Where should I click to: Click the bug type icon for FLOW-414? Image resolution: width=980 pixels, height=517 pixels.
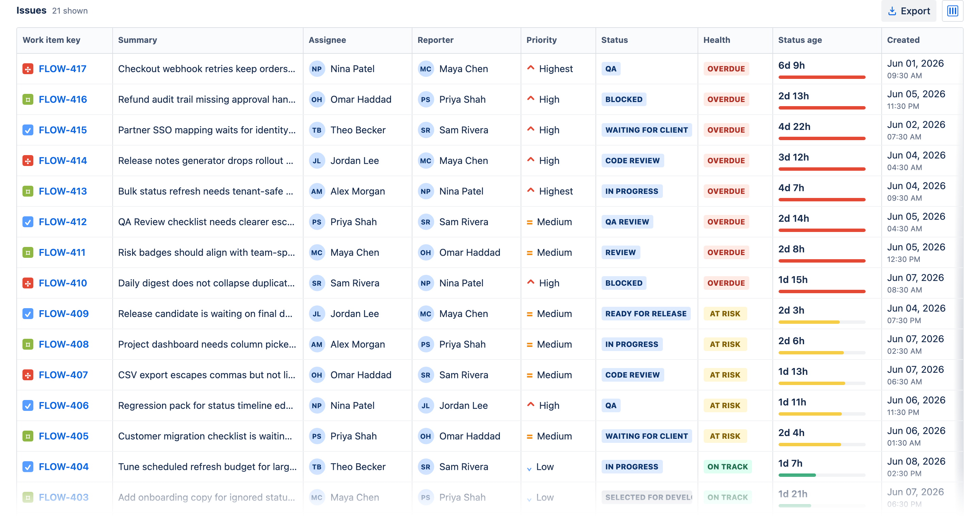(28, 161)
